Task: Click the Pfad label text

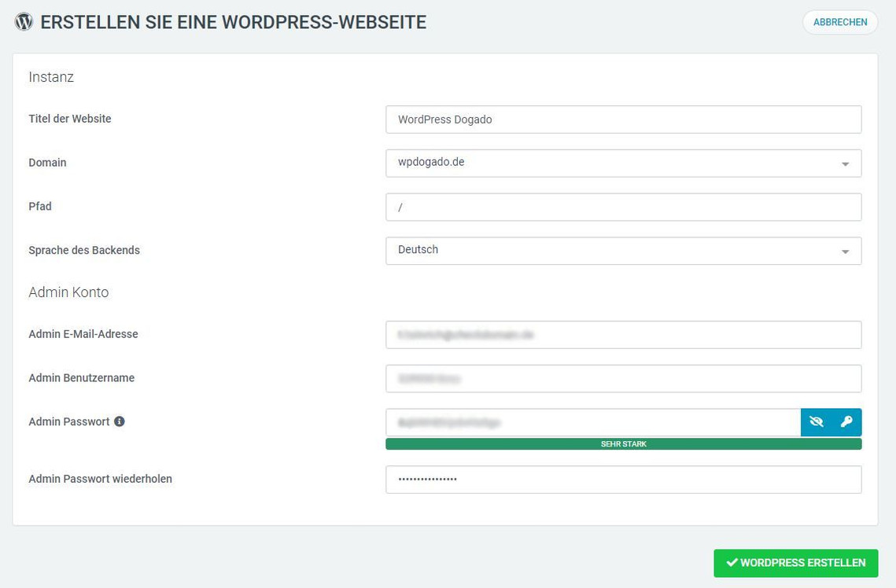Action: pos(40,206)
